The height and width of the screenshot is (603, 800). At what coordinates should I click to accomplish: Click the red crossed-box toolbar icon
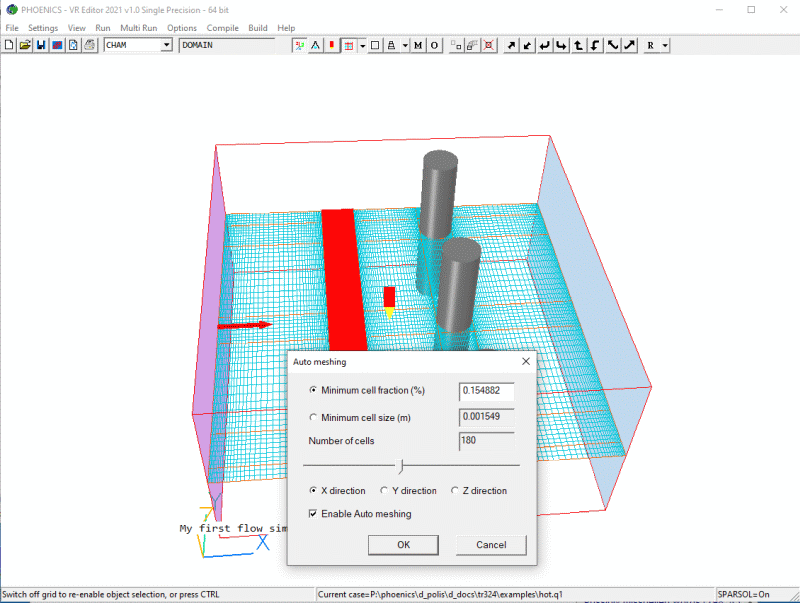[x=488, y=45]
